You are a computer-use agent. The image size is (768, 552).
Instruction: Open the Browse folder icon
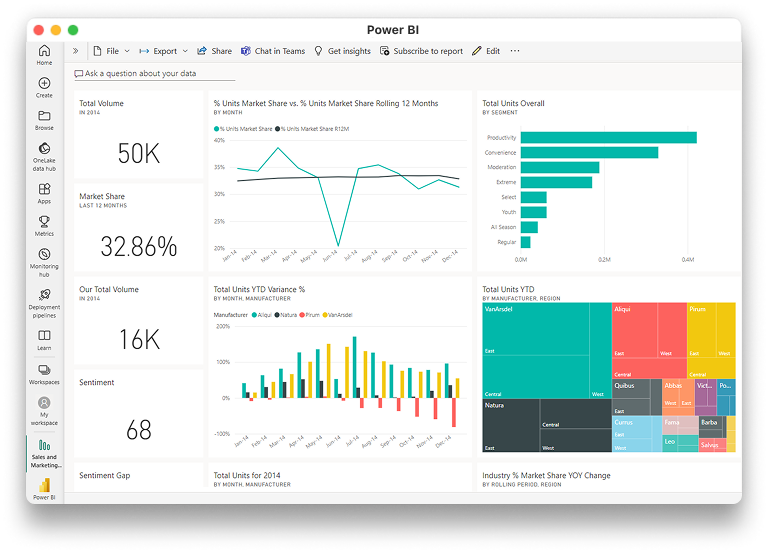44,116
